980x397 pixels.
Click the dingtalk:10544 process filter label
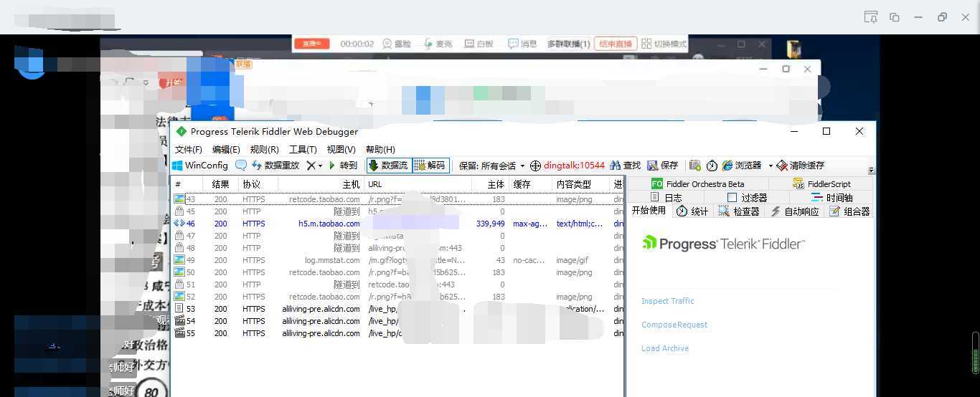[x=574, y=166]
